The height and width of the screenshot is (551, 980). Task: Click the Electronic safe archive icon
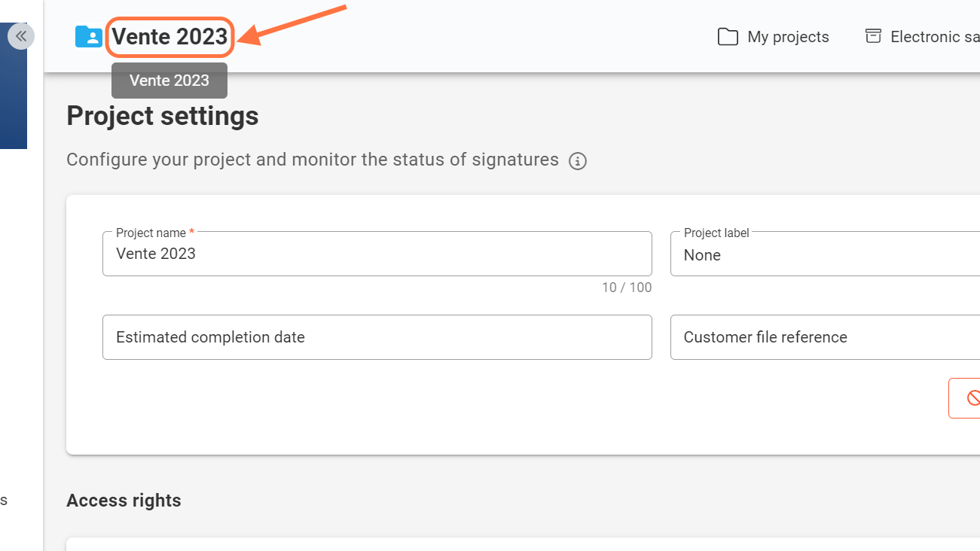pos(873,36)
